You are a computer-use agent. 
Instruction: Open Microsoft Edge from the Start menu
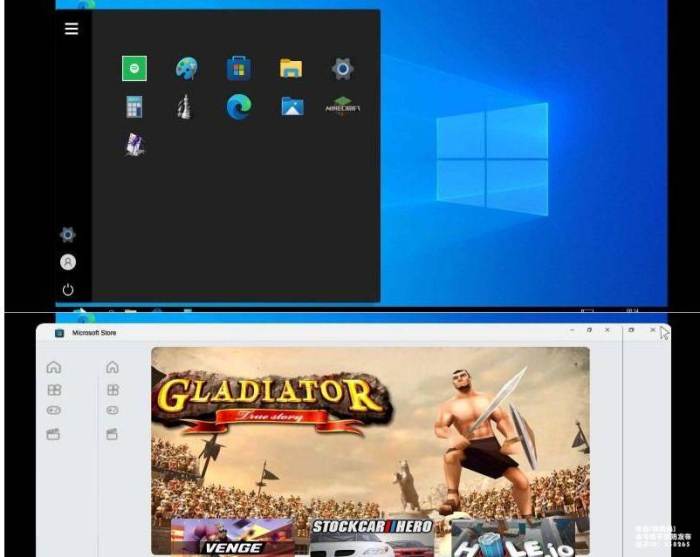coord(239,107)
